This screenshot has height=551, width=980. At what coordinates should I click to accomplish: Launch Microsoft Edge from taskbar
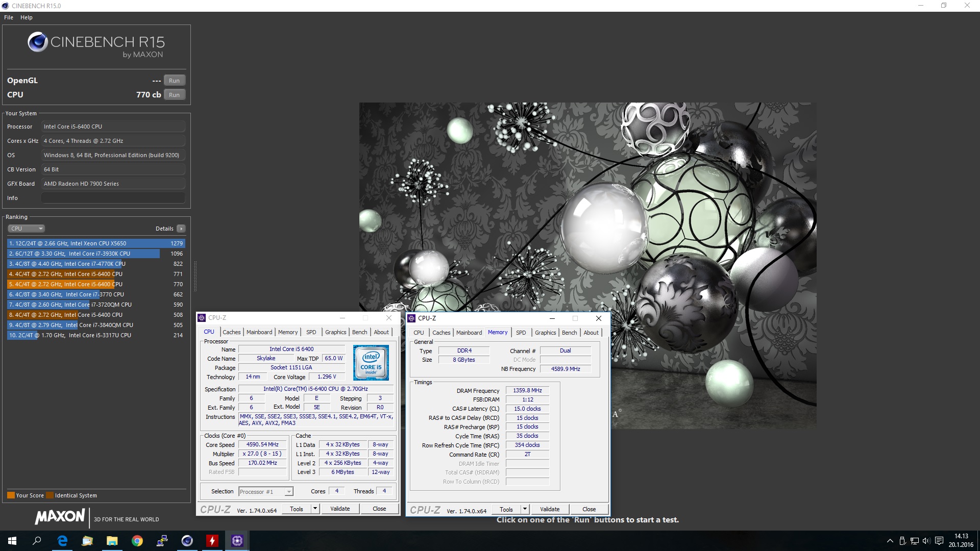click(62, 541)
